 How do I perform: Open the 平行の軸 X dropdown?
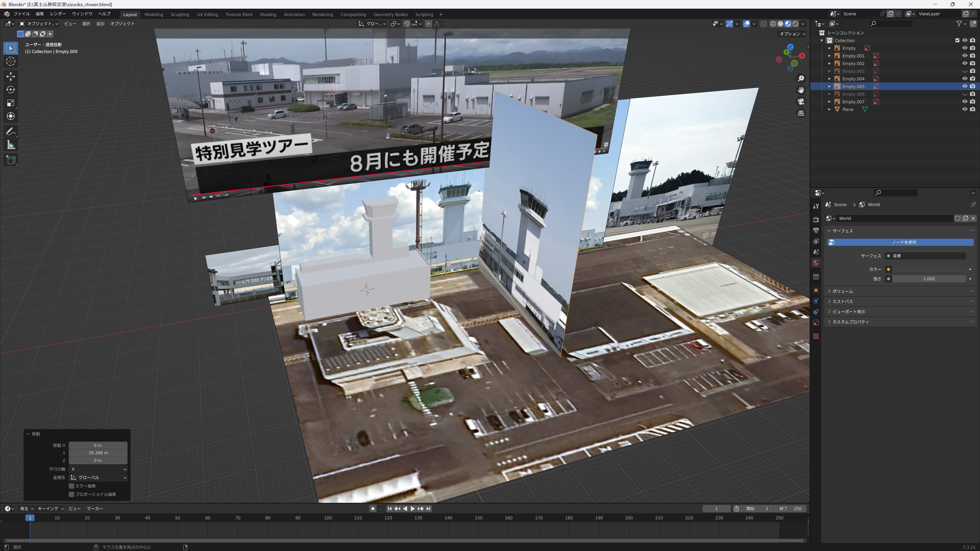[x=98, y=469]
